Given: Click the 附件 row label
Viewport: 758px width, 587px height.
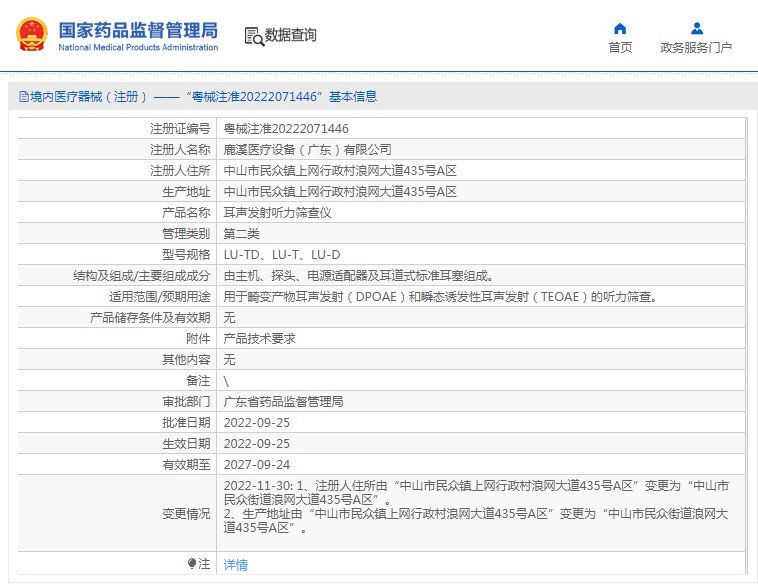Looking at the screenshot, I should click(x=198, y=338).
